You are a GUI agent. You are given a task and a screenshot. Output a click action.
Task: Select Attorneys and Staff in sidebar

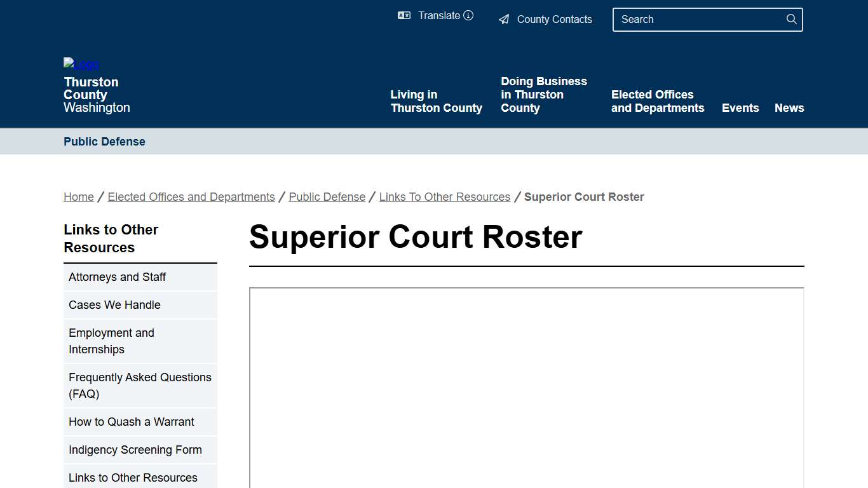(117, 277)
